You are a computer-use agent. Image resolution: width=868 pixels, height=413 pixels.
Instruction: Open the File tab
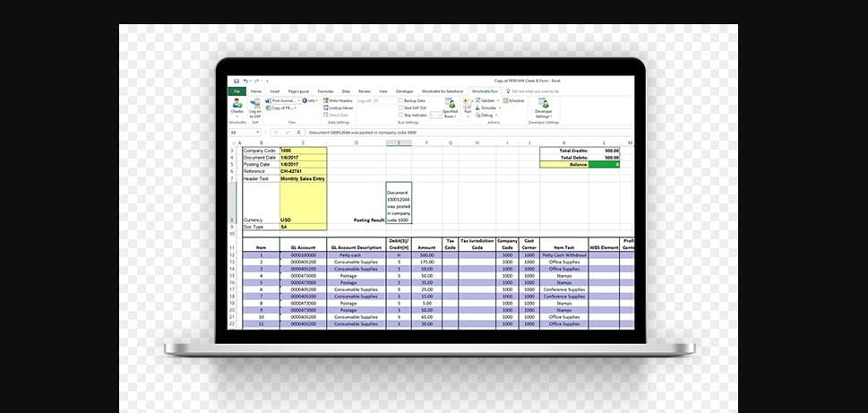237,91
